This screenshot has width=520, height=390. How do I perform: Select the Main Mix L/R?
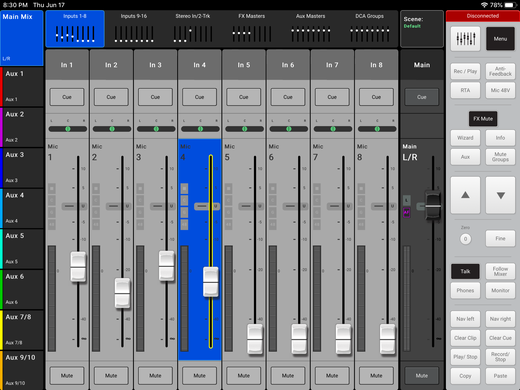(x=22, y=38)
